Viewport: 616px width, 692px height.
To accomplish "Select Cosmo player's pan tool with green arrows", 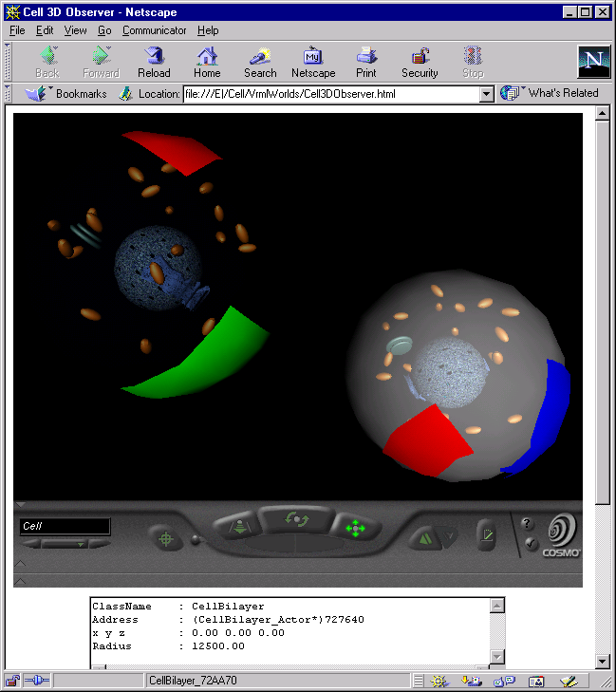I will (356, 529).
